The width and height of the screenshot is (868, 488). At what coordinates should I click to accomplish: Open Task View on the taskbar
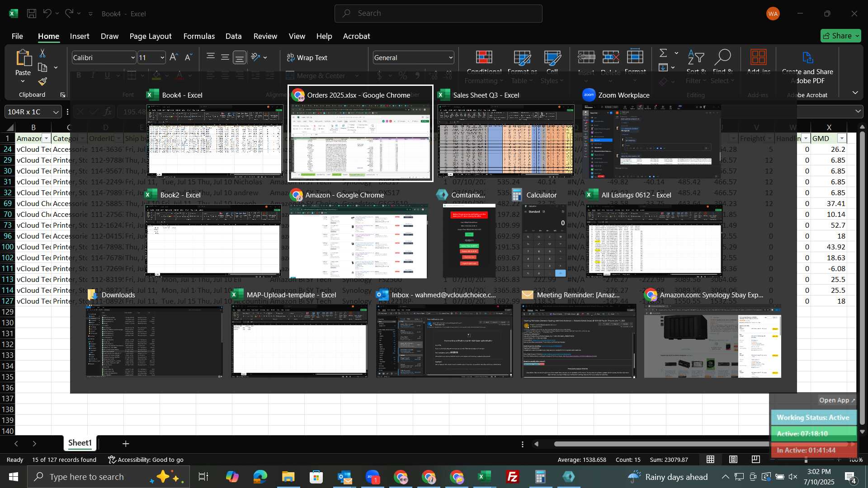(203, 477)
